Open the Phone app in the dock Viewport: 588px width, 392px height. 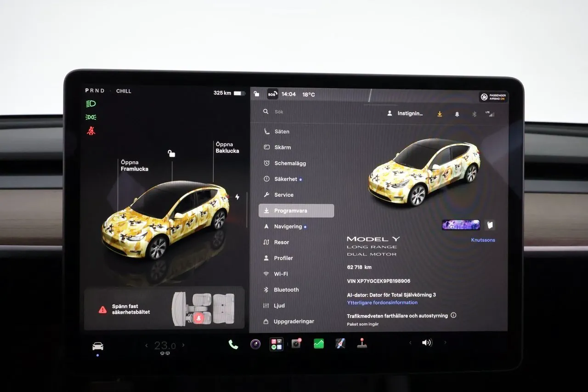point(233,344)
